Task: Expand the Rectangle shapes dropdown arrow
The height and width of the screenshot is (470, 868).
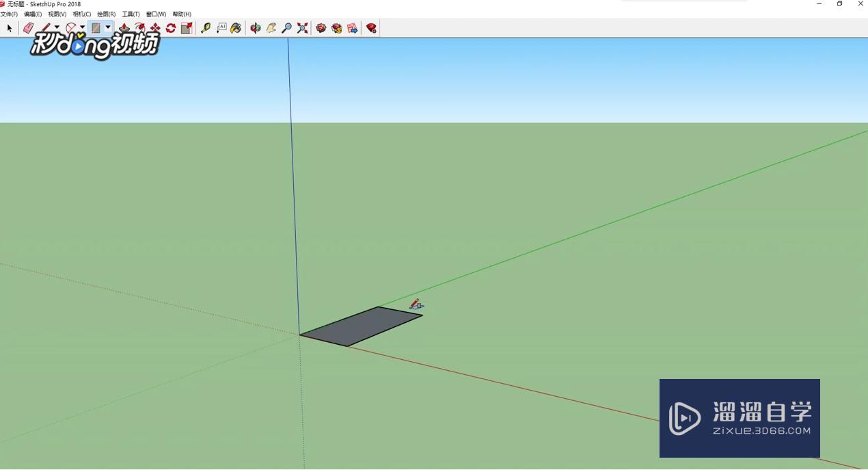Action: (x=107, y=28)
